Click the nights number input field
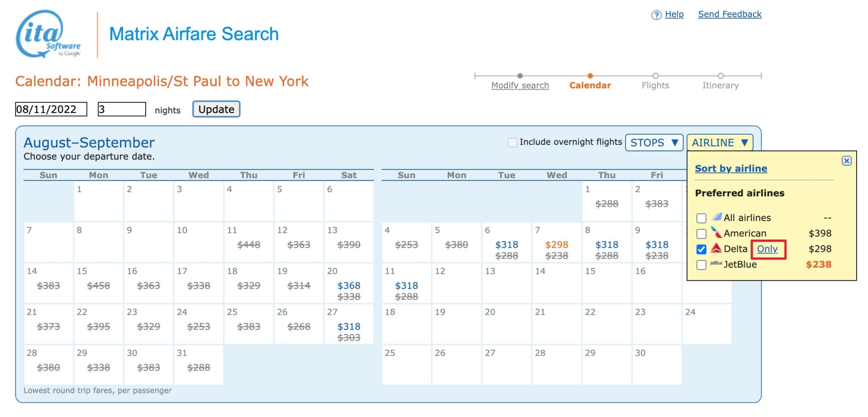Viewport: 868px width, 417px height. 122,109
